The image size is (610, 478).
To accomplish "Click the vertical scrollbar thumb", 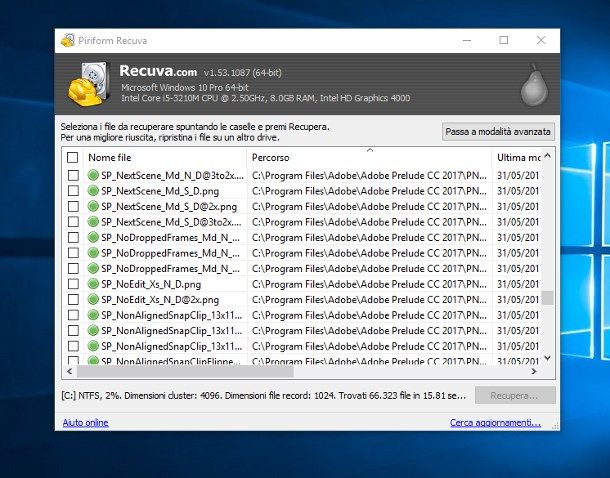I will [x=547, y=298].
